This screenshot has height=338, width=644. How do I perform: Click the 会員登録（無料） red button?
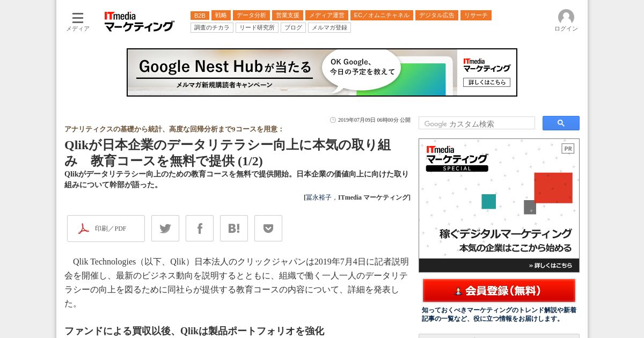499,291
